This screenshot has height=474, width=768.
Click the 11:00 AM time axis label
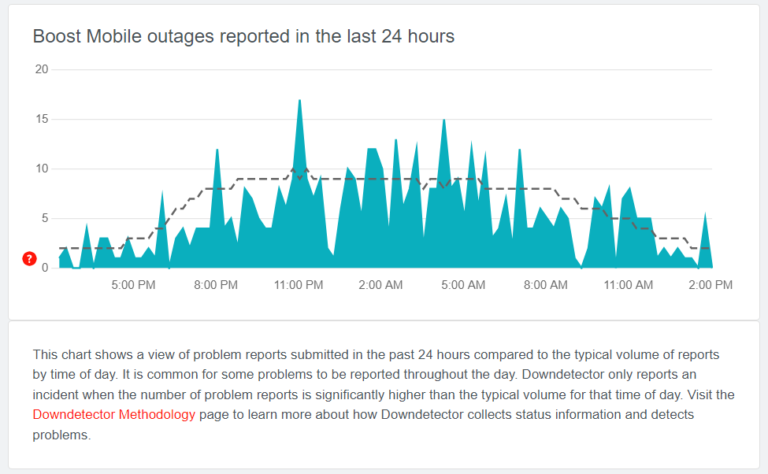tap(628, 286)
